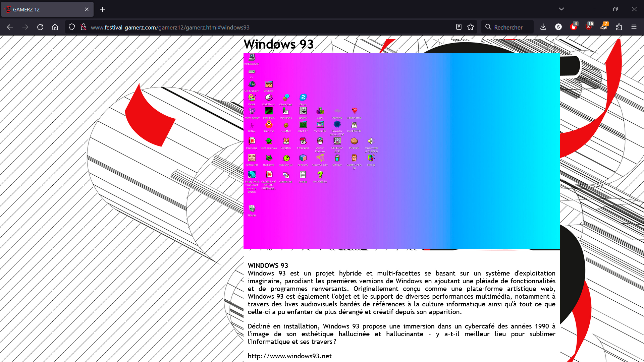
Task: Open the What If? icon
Action: tap(303, 125)
